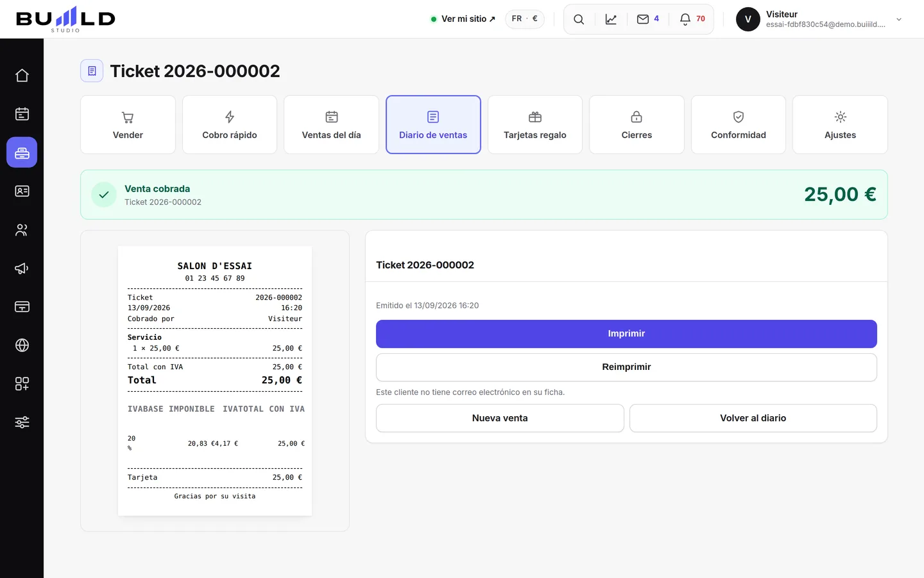Image resolution: width=924 pixels, height=578 pixels.
Task: Click the green check mark icon
Action: coord(104,195)
